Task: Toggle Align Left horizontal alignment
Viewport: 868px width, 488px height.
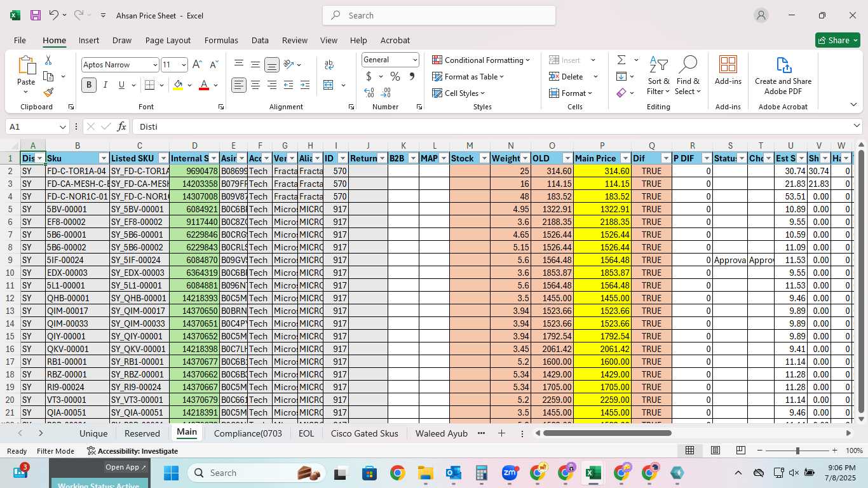Action: [239, 85]
